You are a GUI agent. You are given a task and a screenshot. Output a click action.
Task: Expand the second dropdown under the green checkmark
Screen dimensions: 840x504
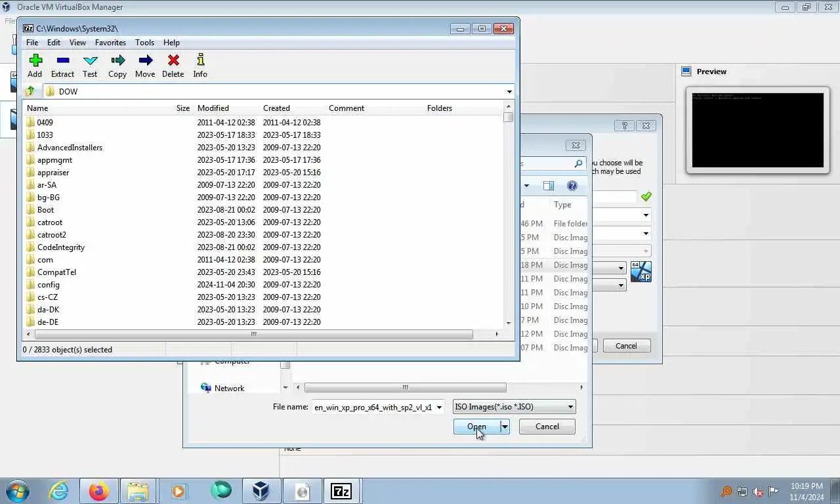point(646,234)
